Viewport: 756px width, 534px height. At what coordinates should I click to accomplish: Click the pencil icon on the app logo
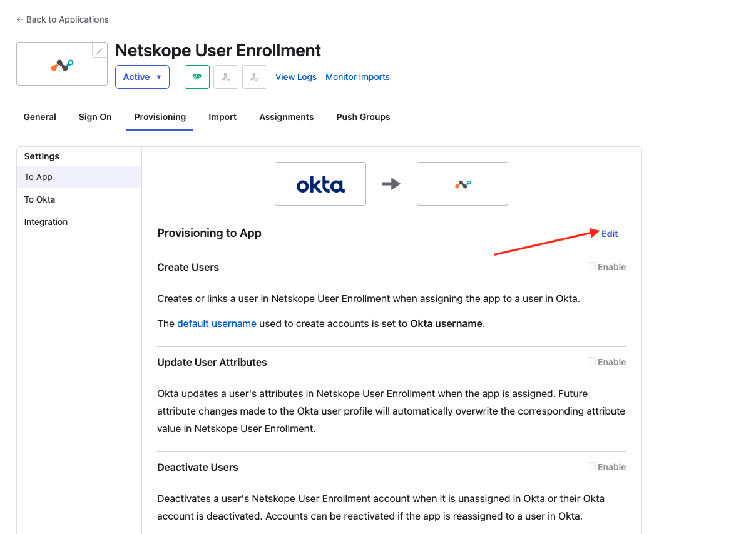[100, 51]
